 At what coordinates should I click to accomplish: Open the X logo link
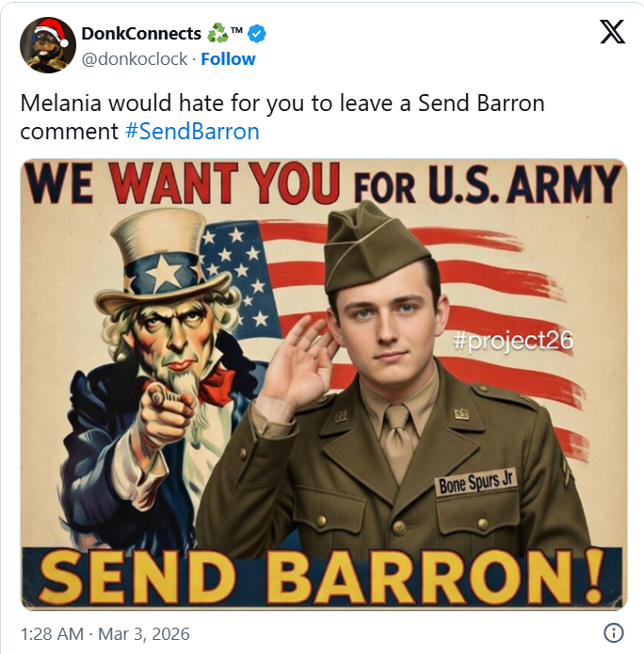coord(612,32)
